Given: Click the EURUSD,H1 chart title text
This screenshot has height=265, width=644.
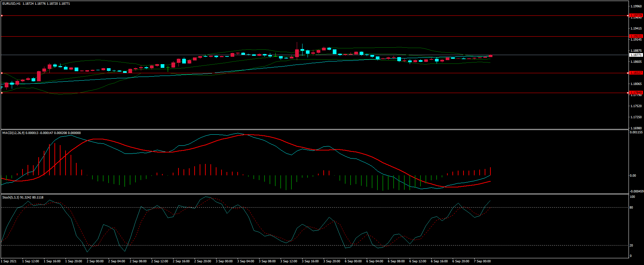Looking at the screenshot, I should [x=11, y=4].
